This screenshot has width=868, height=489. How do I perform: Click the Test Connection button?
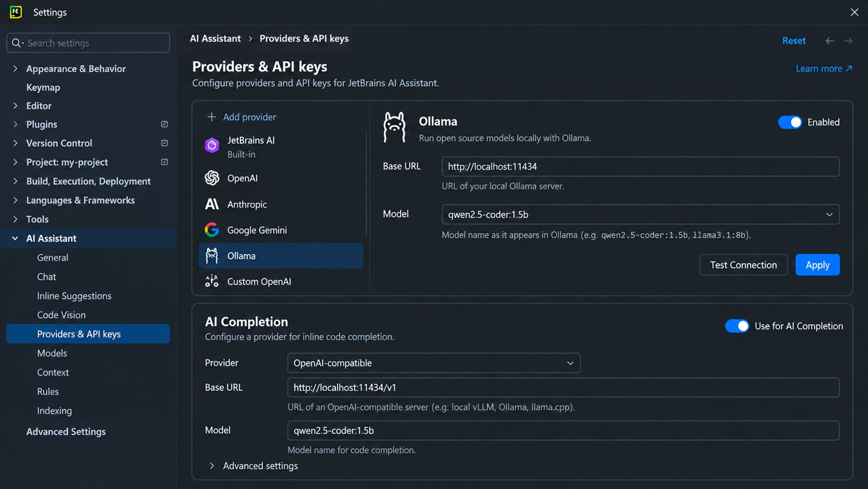pos(743,265)
